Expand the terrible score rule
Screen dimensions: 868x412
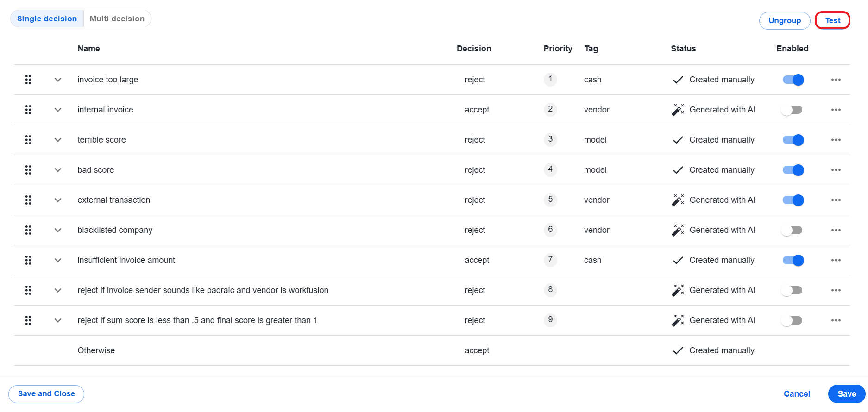click(58, 140)
